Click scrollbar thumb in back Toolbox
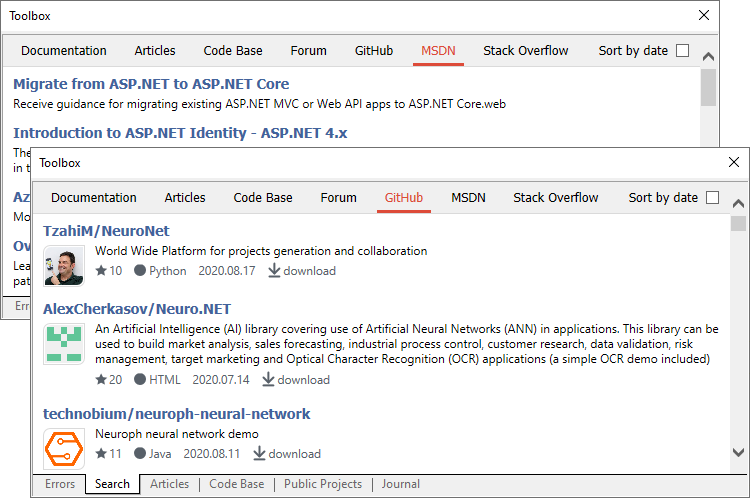This screenshot has height=498, width=750. coord(708,88)
